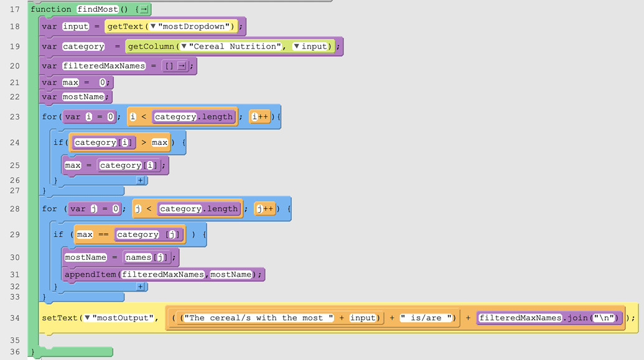Click line number 23 in the gutter
This screenshot has width=644, height=360.
(15, 116)
